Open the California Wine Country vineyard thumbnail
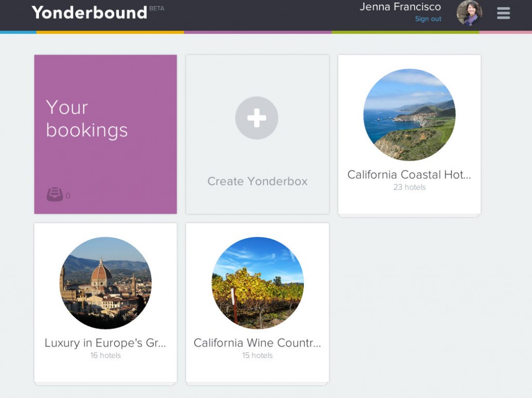This screenshot has width=532, height=398. pos(258,283)
